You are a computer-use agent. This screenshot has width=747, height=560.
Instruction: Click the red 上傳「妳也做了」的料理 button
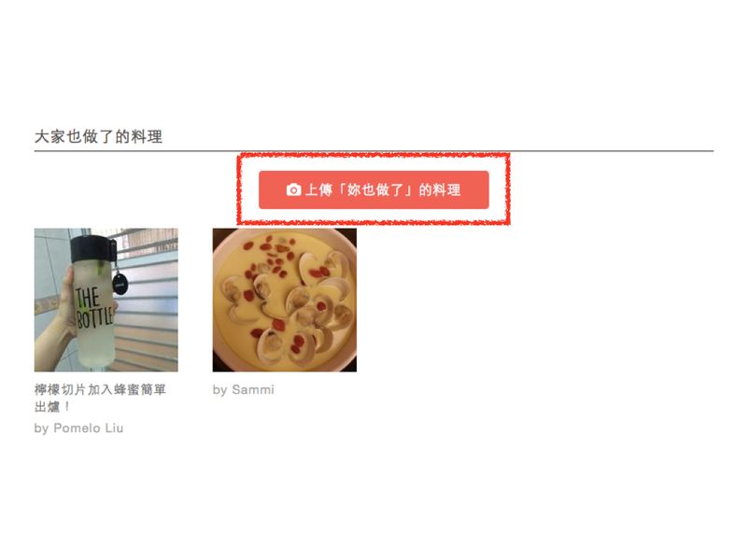point(373,189)
